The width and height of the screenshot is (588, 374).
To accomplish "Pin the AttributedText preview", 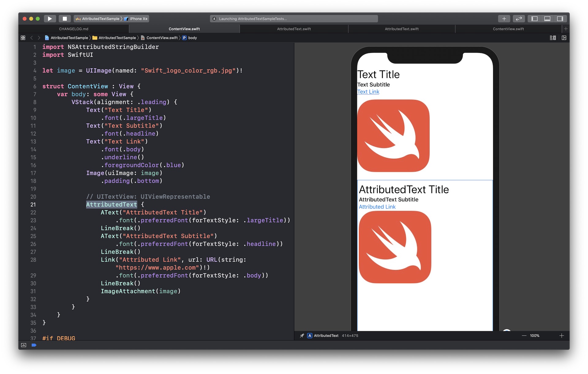I will pyautogui.click(x=302, y=336).
